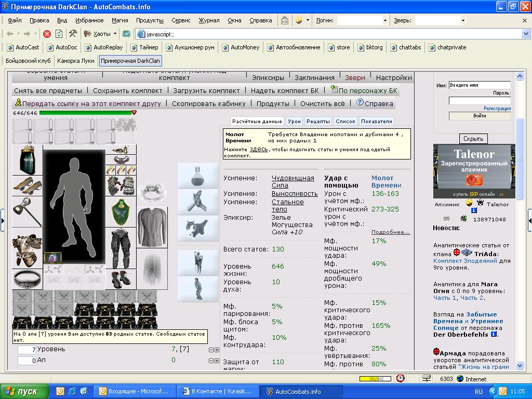Select the Звери section tab
This screenshot has height=399, width=532.
pyautogui.click(x=355, y=78)
